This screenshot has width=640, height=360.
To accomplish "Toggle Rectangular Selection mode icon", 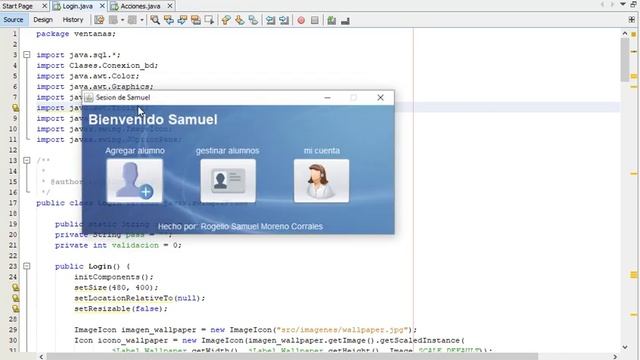I will [209, 20].
